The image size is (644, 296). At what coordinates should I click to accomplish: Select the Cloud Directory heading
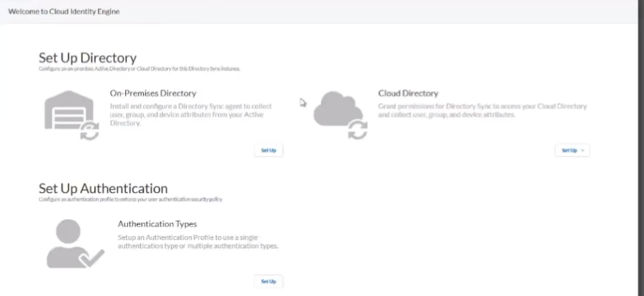[x=408, y=94]
